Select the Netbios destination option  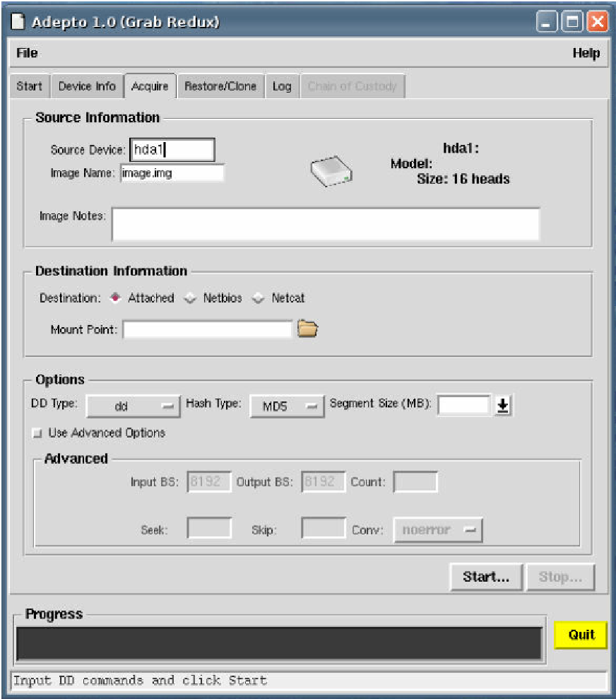coord(190,298)
